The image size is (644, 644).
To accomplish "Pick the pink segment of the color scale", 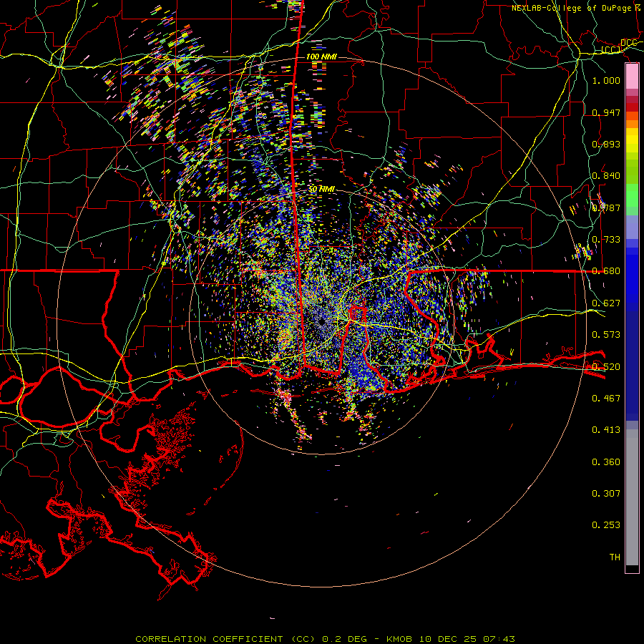I will pyautogui.click(x=632, y=77).
